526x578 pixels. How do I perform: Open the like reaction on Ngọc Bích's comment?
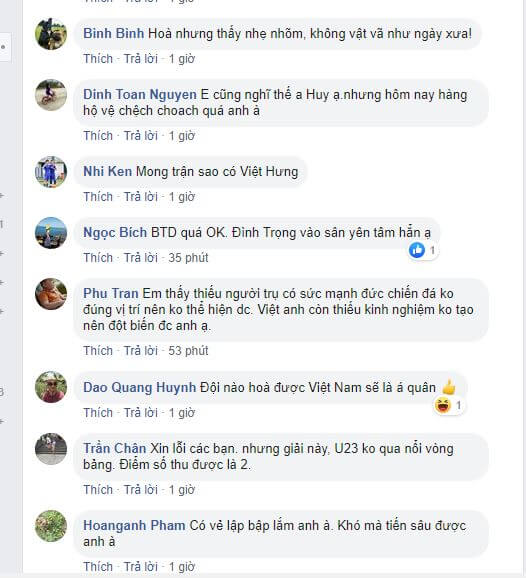(x=423, y=250)
